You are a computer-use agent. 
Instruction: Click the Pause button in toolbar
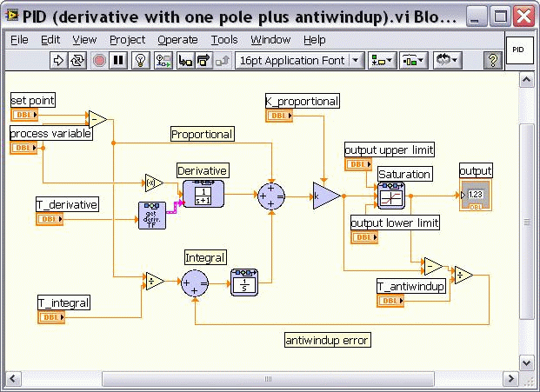[x=118, y=60]
